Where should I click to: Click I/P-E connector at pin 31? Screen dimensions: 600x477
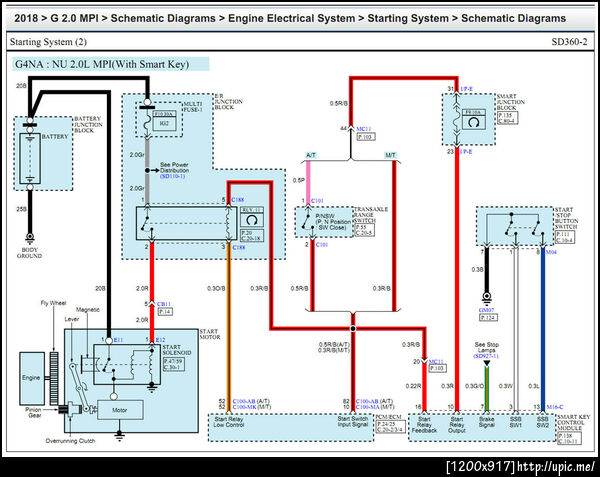466,89
